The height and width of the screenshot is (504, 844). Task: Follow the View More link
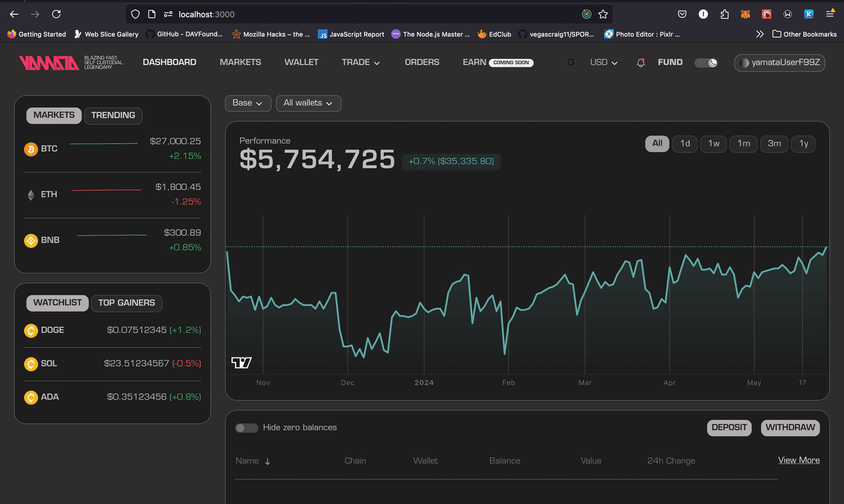pyautogui.click(x=799, y=461)
